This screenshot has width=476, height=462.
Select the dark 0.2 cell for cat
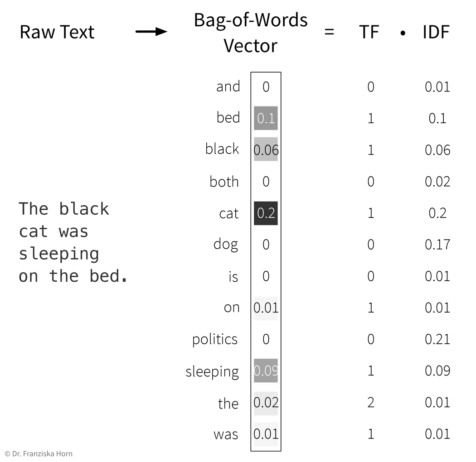pyautogui.click(x=266, y=213)
